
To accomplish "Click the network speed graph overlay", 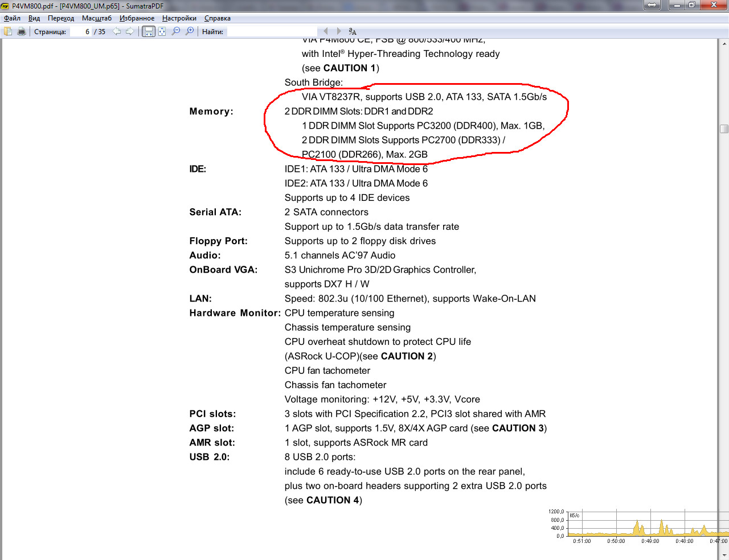I will point(638,527).
